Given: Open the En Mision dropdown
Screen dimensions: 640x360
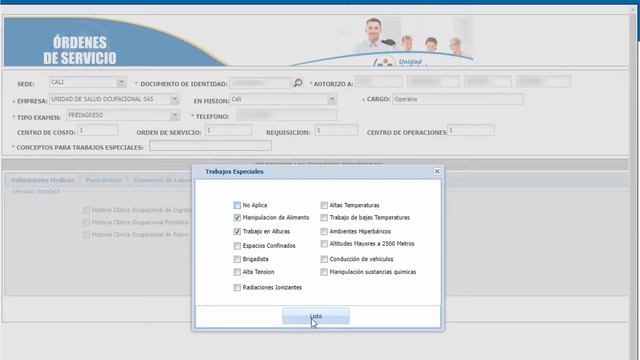Looking at the screenshot, I should (x=332, y=99).
